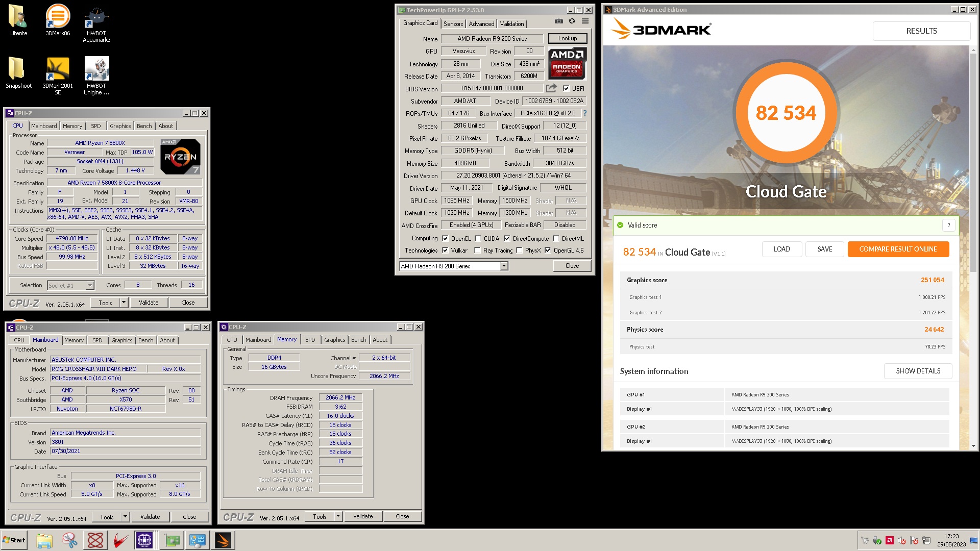Screen dimensions: 980x551
Task: Click AMD Radeon software tray icon
Action: pyautogui.click(x=889, y=541)
